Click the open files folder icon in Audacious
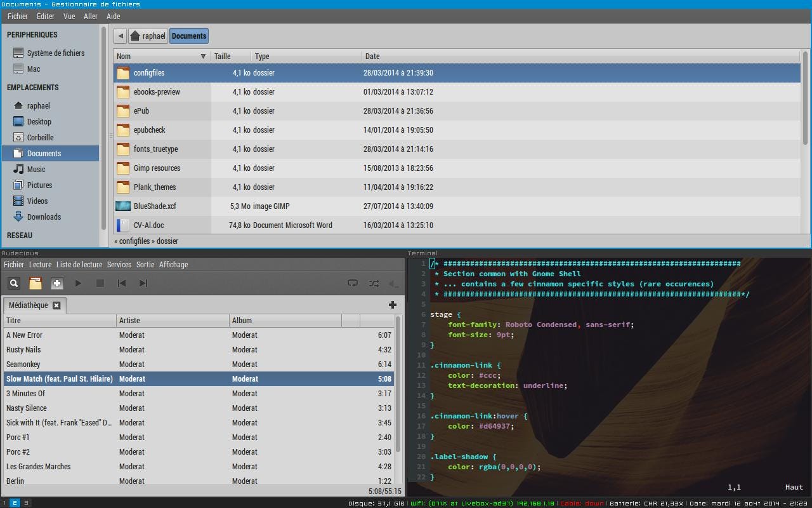The image size is (812, 508). (x=36, y=283)
